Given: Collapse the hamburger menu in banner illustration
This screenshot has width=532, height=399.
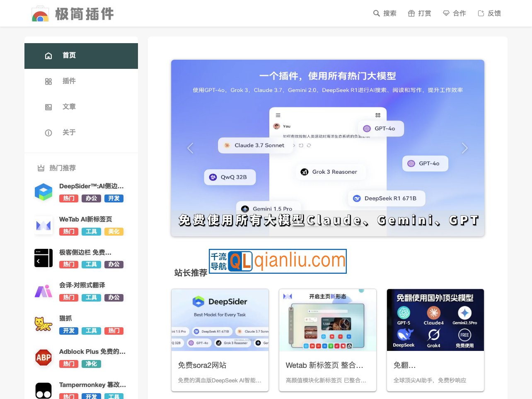Looking at the screenshot, I should [x=278, y=115].
